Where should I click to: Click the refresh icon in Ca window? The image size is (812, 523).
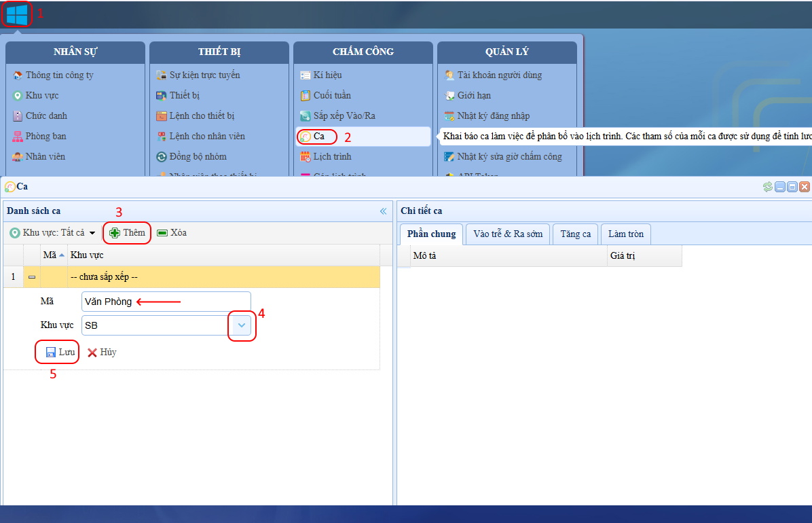click(x=767, y=187)
